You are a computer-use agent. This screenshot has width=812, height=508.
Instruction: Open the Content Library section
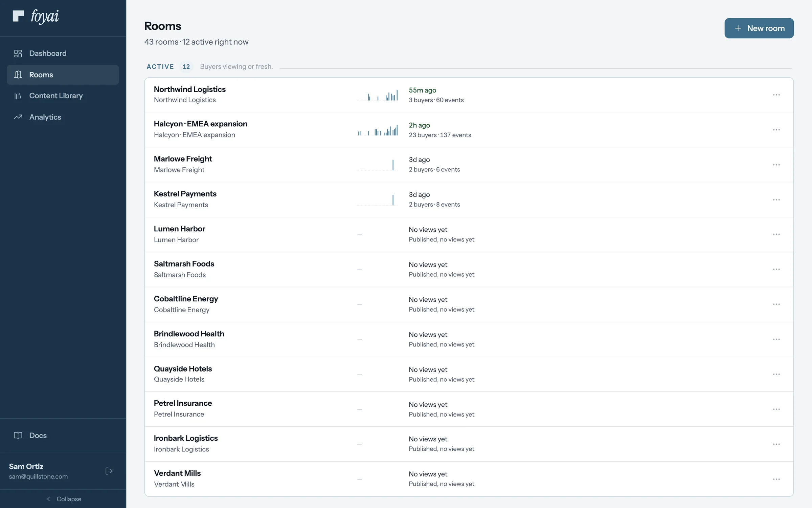pyautogui.click(x=63, y=96)
